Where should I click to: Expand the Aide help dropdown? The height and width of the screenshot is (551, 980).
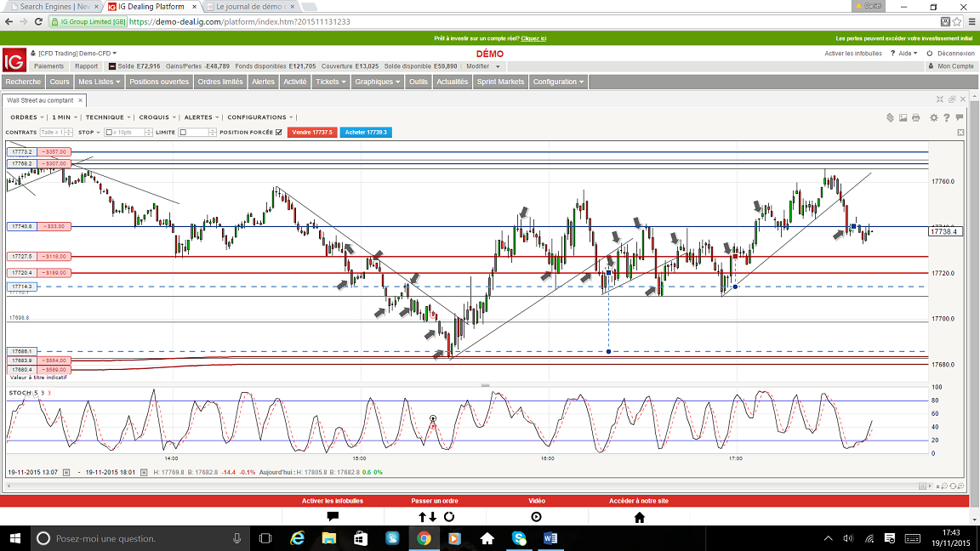[908, 54]
